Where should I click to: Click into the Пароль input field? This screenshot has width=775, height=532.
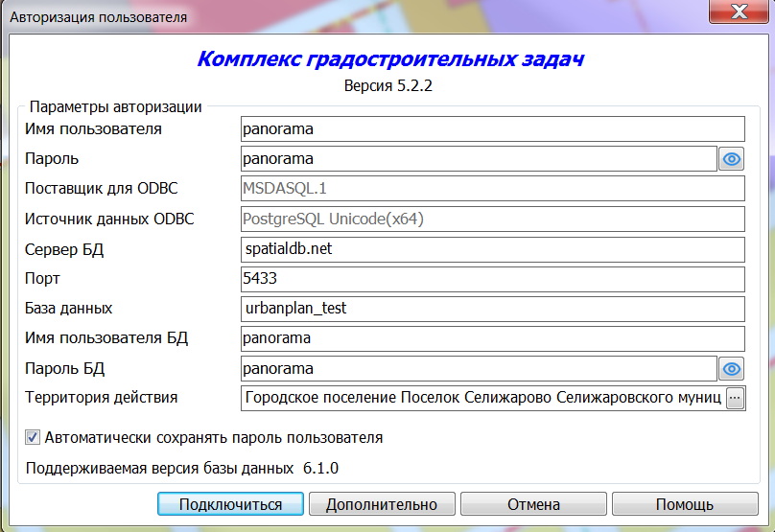478,159
